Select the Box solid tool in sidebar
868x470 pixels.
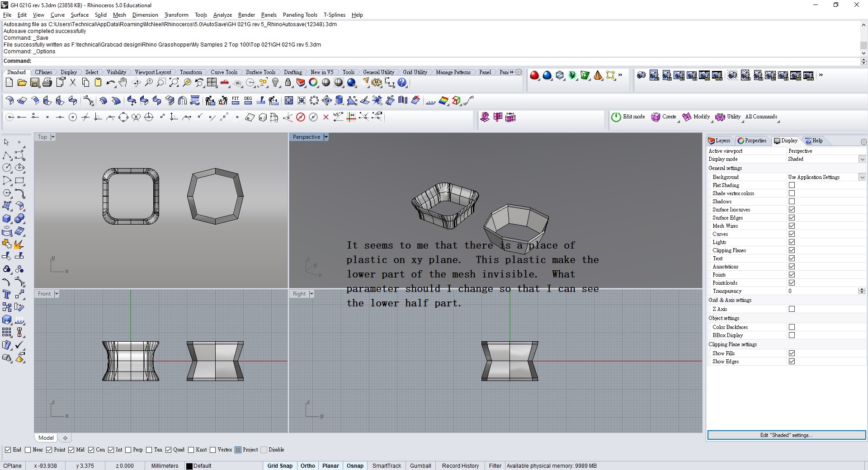tap(7, 219)
